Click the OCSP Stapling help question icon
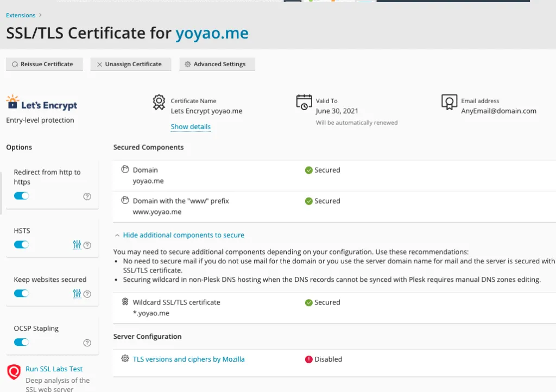 click(87, 343)
